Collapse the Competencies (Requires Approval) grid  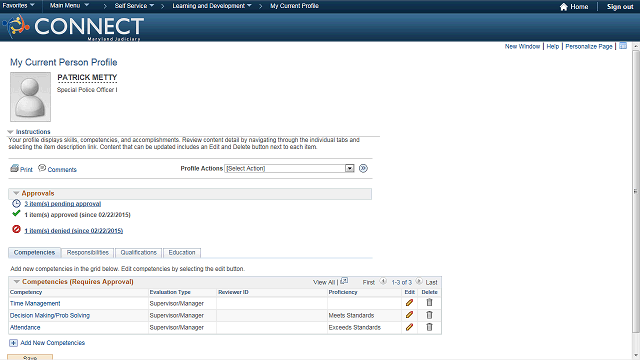coord(17,282)
